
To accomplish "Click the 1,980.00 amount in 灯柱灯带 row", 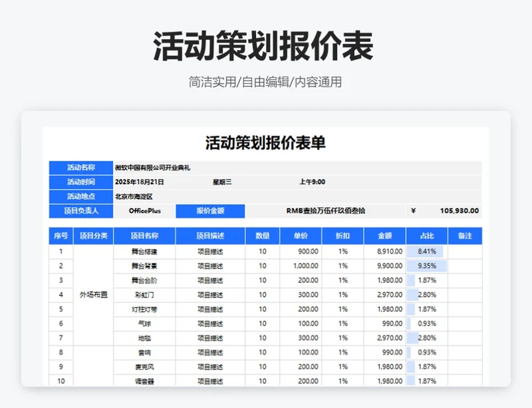I will [x=390, y=309].
